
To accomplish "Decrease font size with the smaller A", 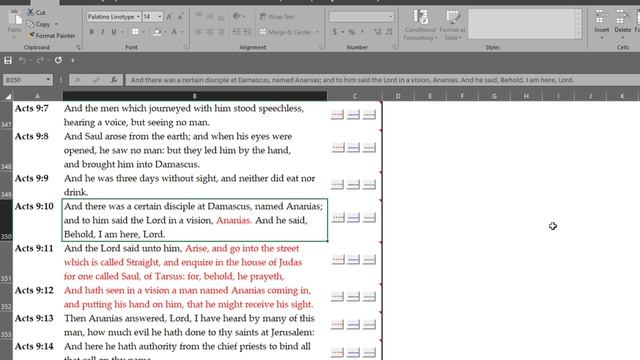I will pyautogui.click(x=180, y=17).
